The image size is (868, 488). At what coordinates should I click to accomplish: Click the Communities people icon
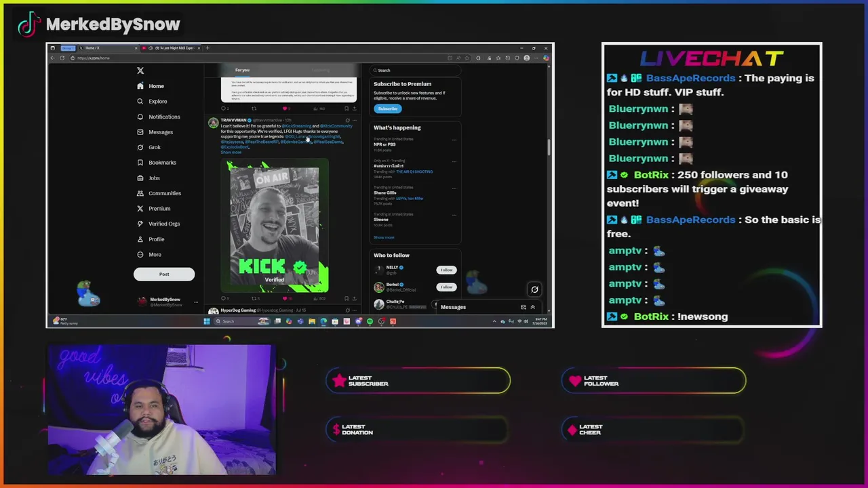[140, 193]
